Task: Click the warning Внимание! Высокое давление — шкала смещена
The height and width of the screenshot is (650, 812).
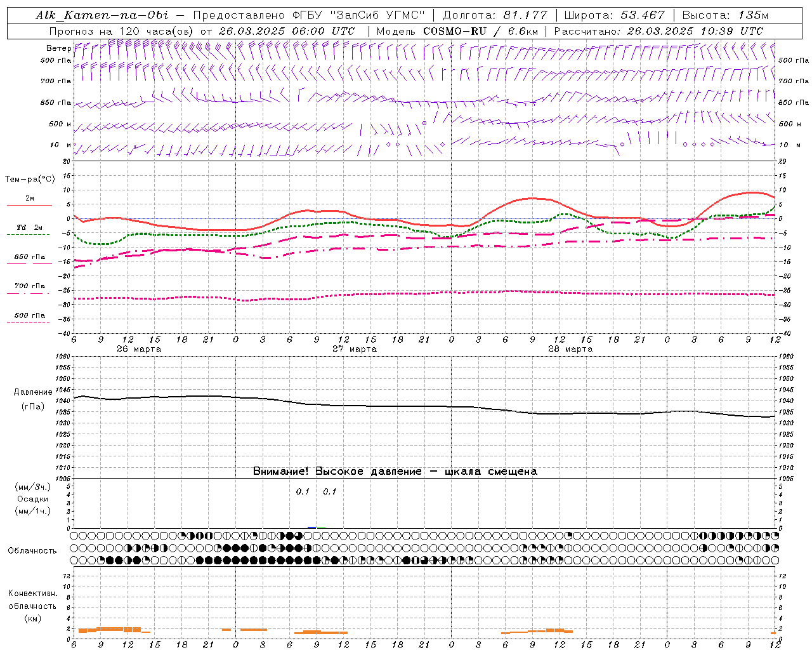Action: click(395, 472)
